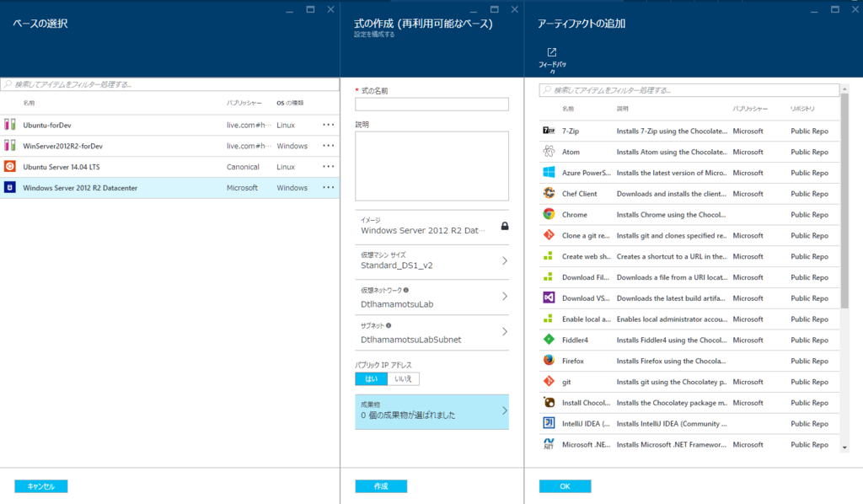Viewport: 863px width, 504px height.
Task: Click the artifact search filter box
Action: point(689,90)
